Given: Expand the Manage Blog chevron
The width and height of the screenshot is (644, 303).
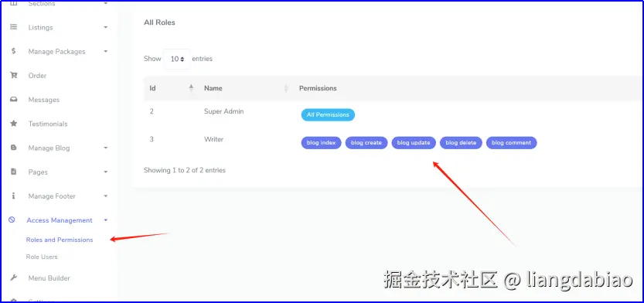Looking at the screenshot, I should tap(106, 148).
